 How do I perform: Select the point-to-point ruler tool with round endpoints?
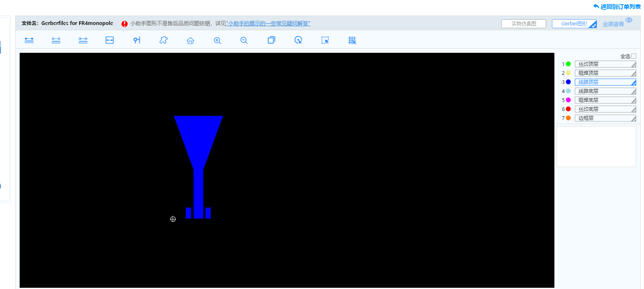[29, 40]
